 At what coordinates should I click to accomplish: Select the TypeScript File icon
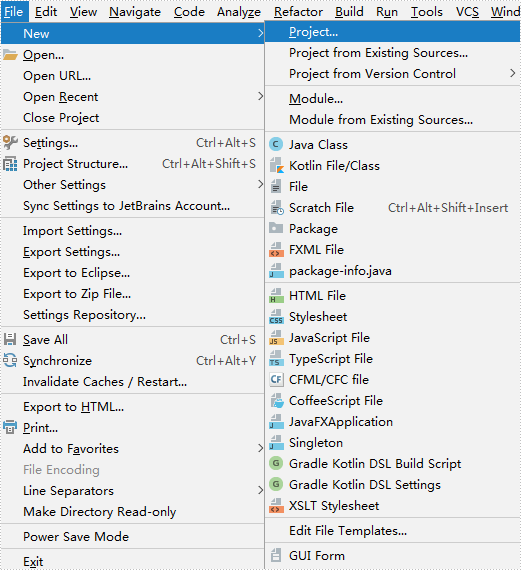click(x=276, y=359)
